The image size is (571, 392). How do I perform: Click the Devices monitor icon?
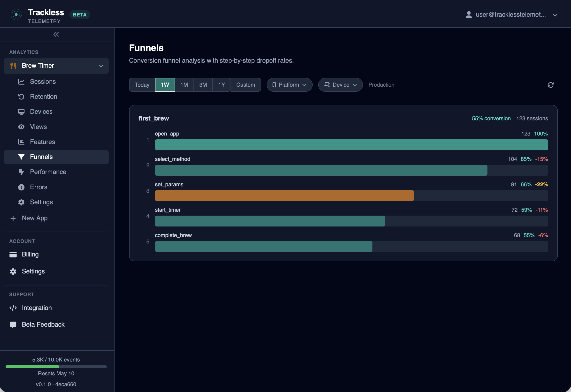tap(21, 112)
